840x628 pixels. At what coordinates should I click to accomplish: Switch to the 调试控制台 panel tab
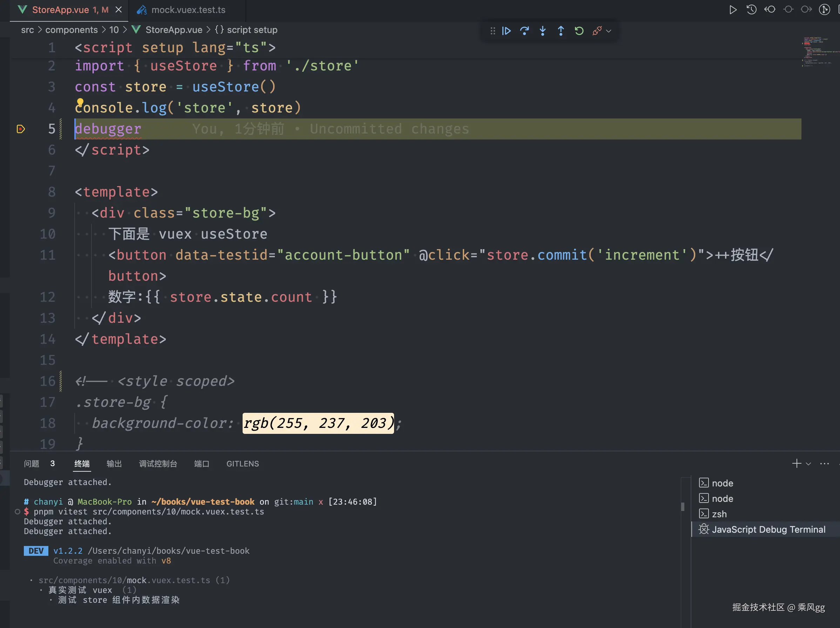pos(158,464)
